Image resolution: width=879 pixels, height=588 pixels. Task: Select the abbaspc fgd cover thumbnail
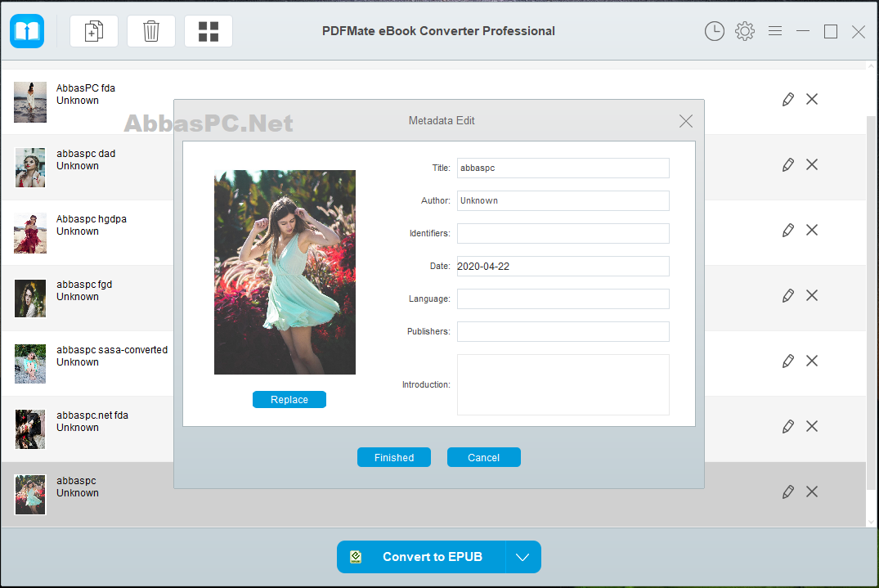tap(30, 298)
